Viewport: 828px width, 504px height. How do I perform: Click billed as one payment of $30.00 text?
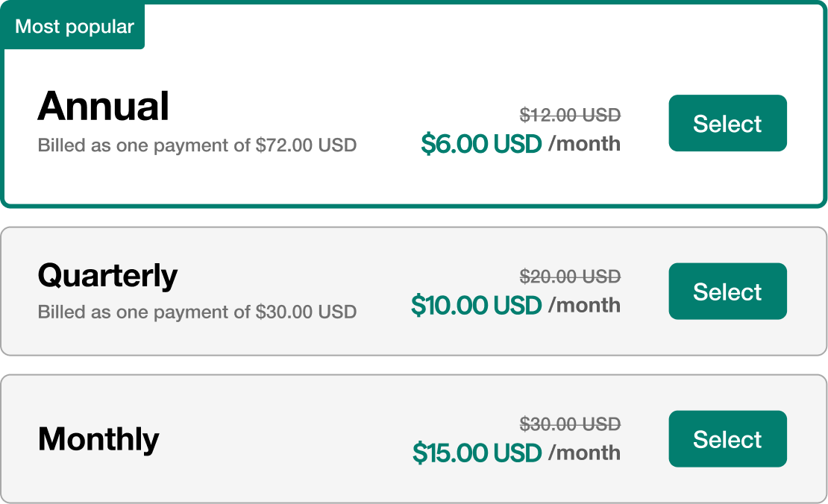(x=198, y=312)
